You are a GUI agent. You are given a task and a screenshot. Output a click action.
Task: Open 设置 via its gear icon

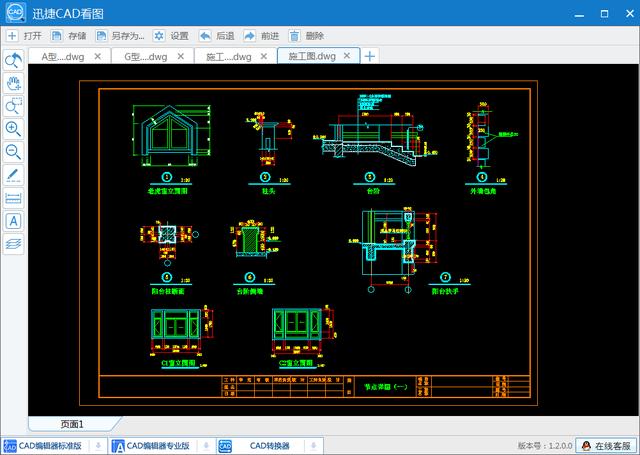pyautogui.click(x=159, y=36)
